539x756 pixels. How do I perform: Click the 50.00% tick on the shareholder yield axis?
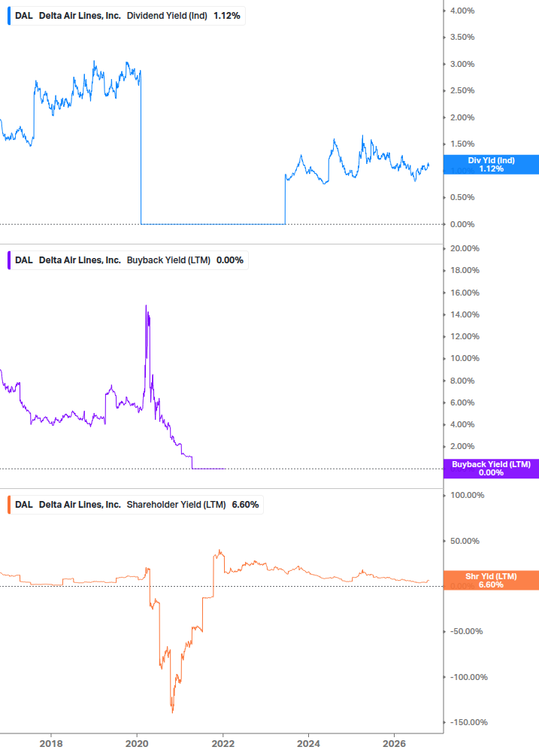pyautogui.click(x=465, y=541)
